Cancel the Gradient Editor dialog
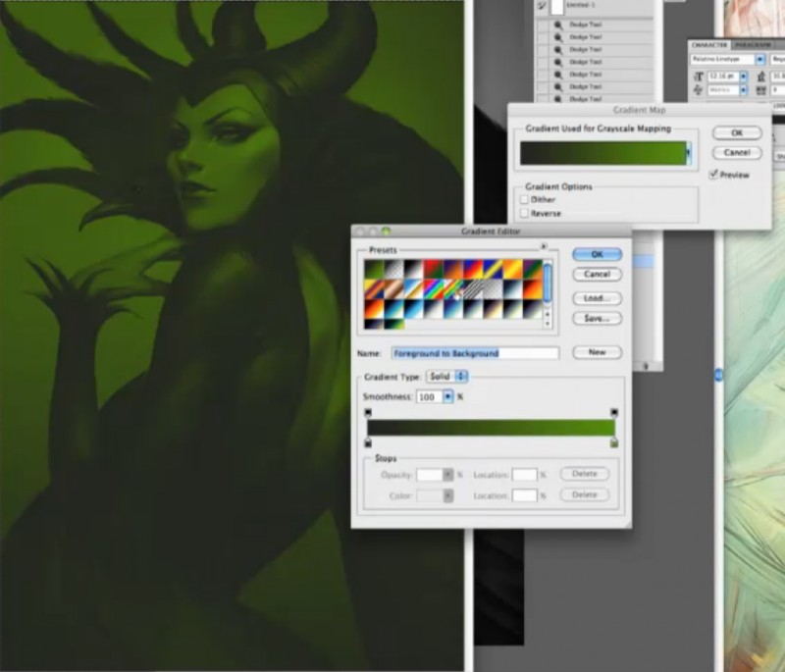 point(598,275)
